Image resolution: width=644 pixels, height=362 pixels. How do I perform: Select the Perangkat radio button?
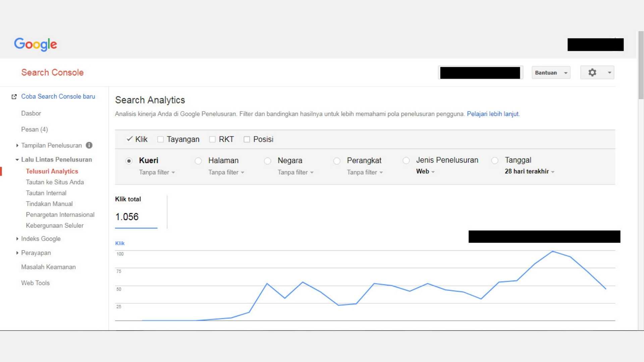coord(337,161)
